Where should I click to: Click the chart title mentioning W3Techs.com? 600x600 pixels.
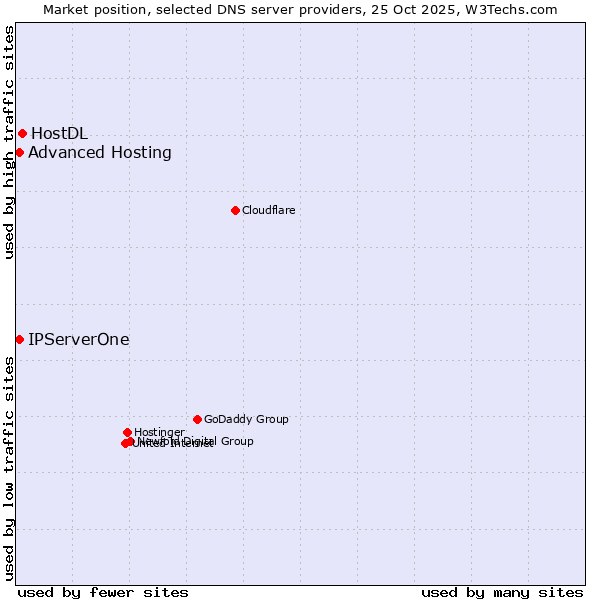coord(300,9)
